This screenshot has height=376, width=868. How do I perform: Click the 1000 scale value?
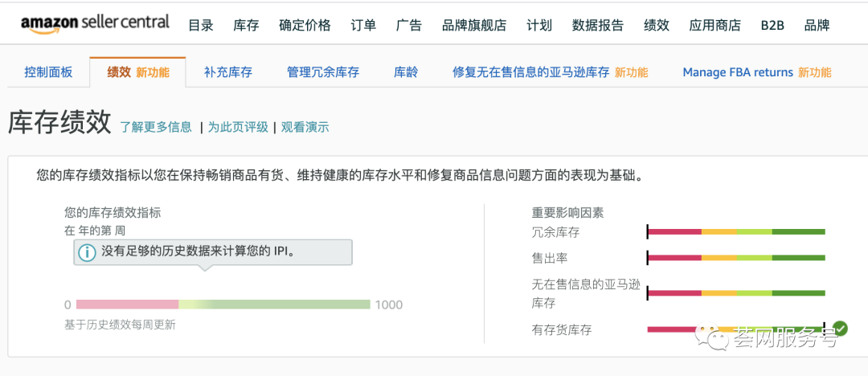coord(389,304)
